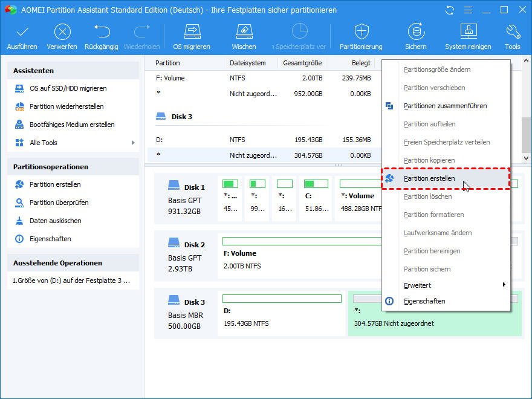532x399 pixels.
Task: Click the Partition column header
Action: pos(167,63)
